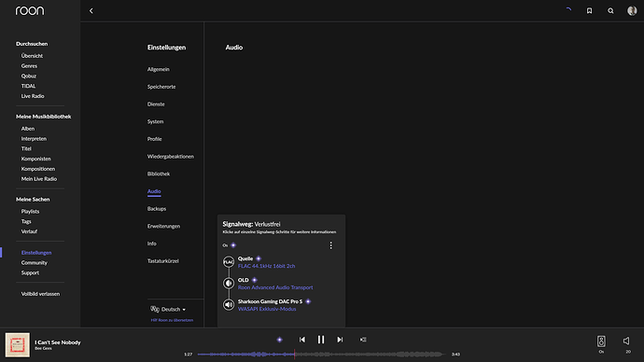
Task: Open the zone selector speaker icon
Action: click(601, 341)
